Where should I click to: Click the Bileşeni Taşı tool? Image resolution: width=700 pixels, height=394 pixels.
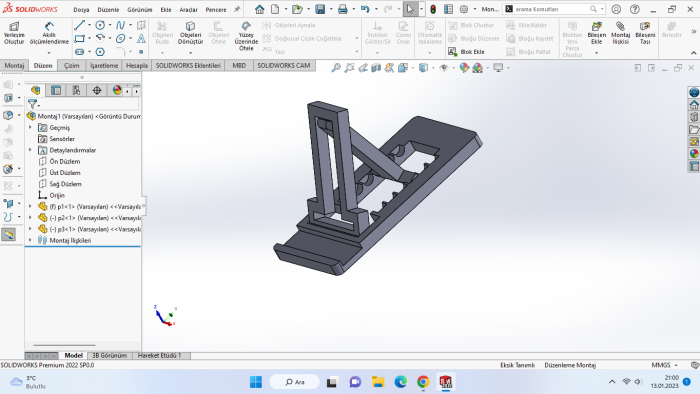(645, 33)
